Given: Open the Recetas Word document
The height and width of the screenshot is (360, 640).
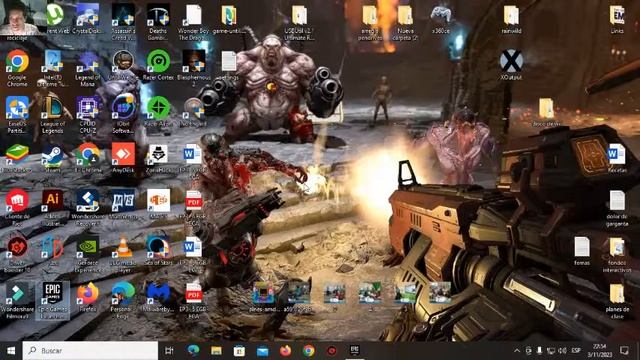Looking at the screenshot, I should (x=617, y=158).
